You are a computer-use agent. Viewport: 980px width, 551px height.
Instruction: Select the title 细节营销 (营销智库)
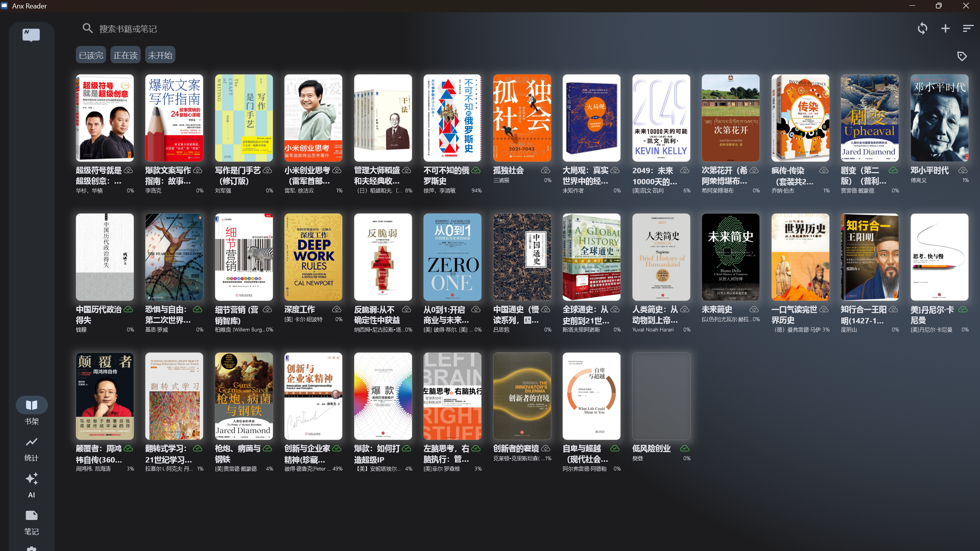[236, 315]
